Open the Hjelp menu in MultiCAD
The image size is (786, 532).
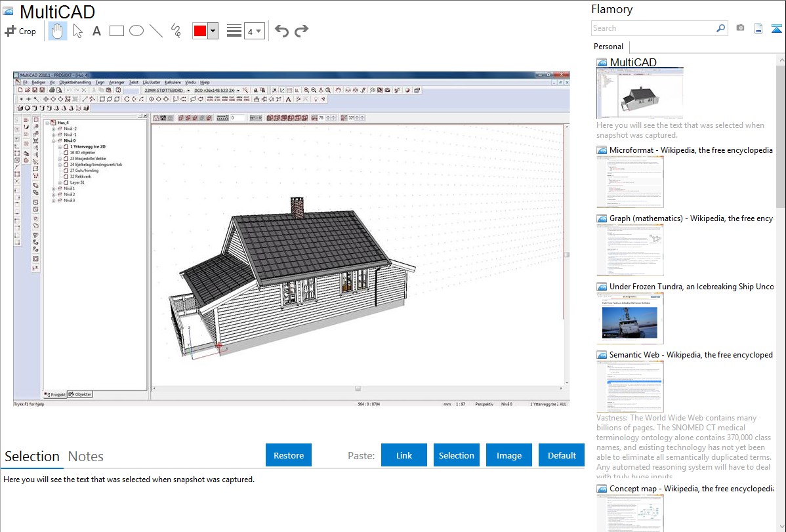click(205, 82)
